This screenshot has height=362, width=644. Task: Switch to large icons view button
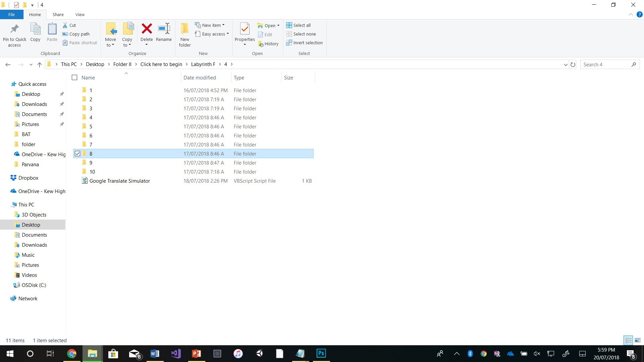click(x=638, y=340)
